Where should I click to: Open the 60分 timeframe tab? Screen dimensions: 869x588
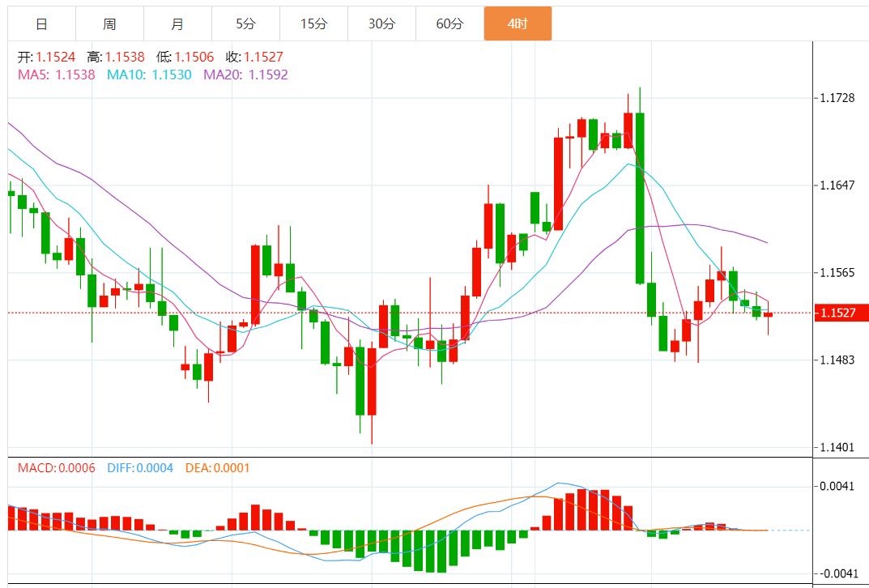[x=449, y=23]
